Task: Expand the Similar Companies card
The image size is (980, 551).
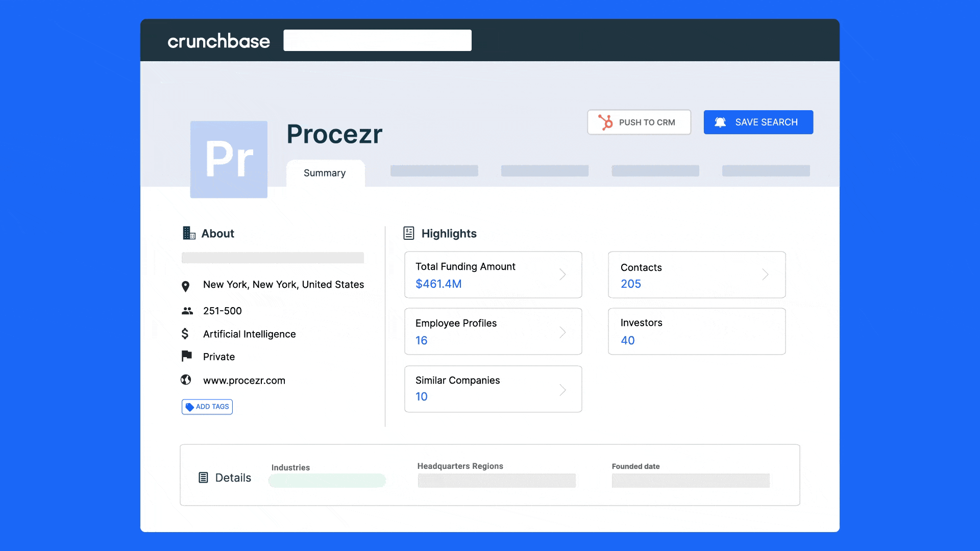Action: coord(563,389)
